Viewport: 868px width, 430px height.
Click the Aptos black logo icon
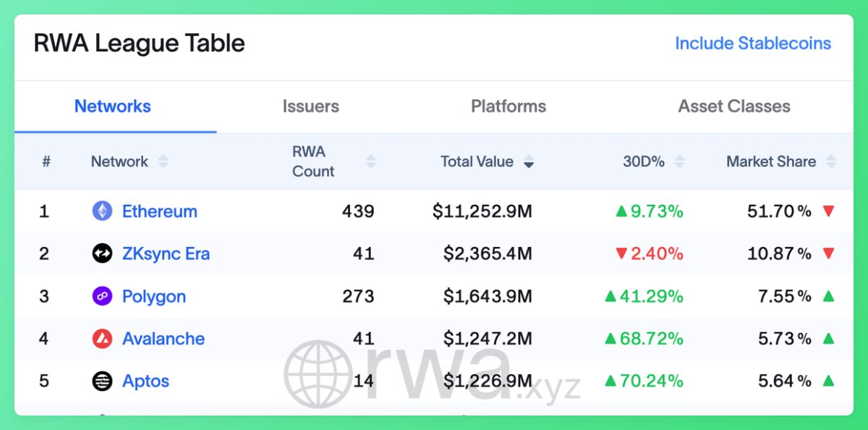[102, 381]
